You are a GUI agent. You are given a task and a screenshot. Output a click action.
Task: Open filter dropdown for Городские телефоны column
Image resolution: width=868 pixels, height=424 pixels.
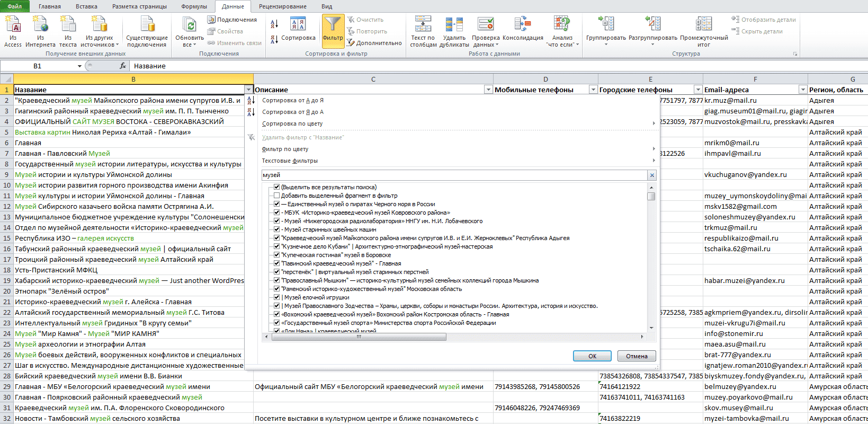698,90
